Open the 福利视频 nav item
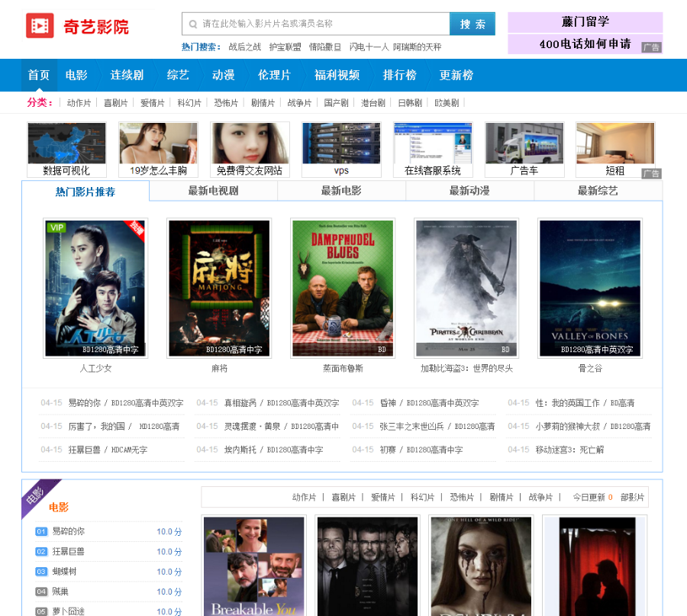 pyautogui.click(x=337, y=75)
